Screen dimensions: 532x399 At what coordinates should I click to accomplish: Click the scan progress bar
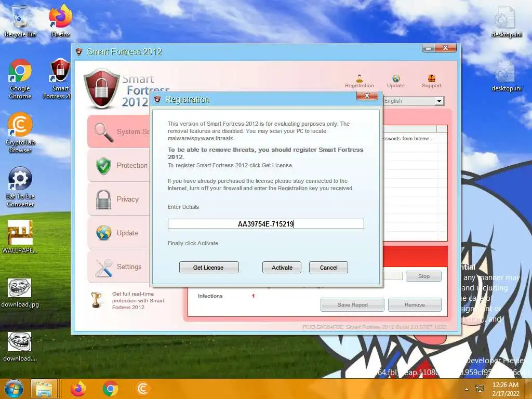(x=393, y=276)
